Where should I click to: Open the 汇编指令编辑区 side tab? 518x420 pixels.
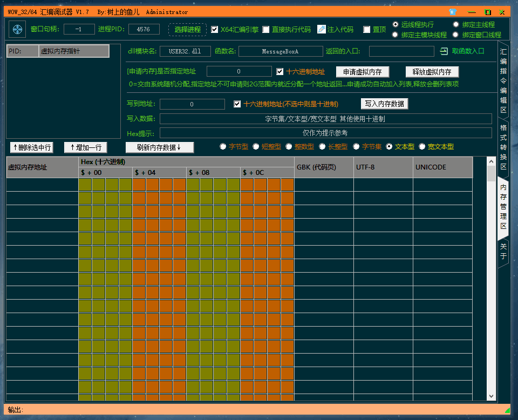503,80
